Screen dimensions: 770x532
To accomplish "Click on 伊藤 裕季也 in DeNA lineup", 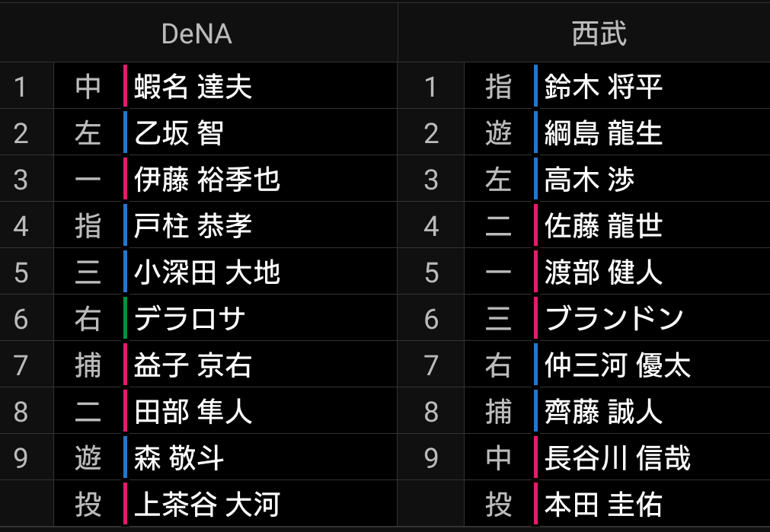I will pyautogui.click(x=206, y=179).
